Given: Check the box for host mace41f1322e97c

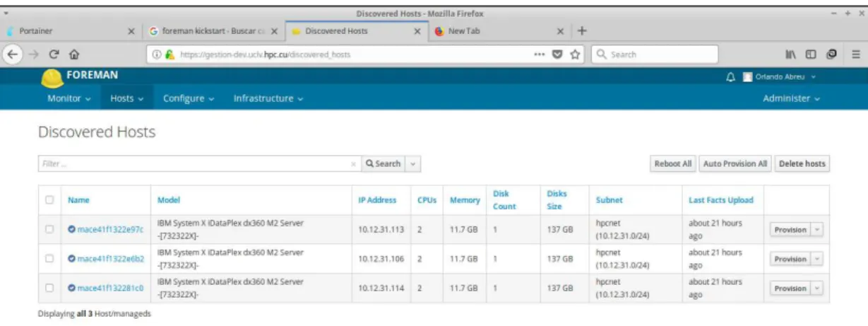Looking at the screenshot, I should point(49,229).
